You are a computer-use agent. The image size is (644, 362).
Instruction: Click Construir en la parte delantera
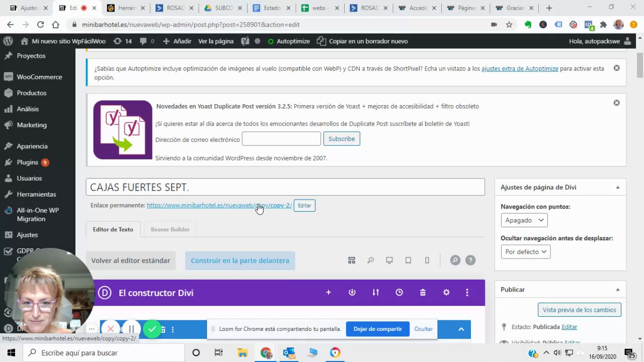click(240, 260)
